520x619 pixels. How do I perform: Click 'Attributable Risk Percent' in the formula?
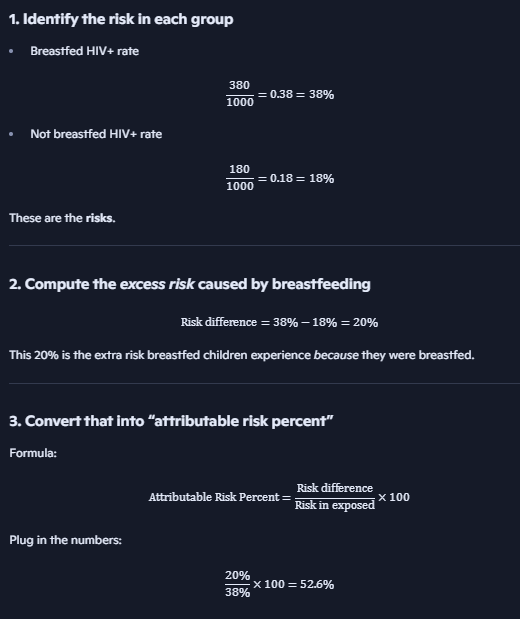(x=214, y=497)
